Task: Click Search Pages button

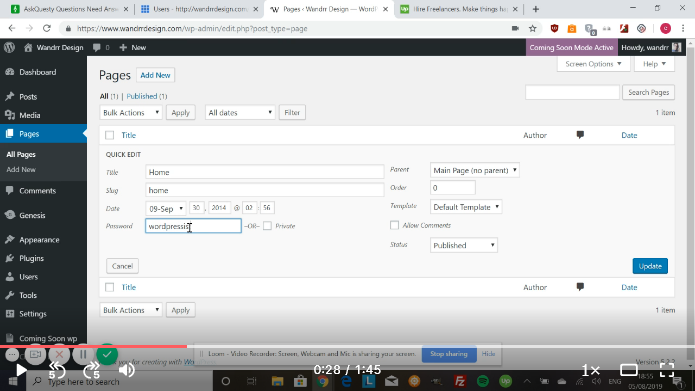Action: coord(648,92)
